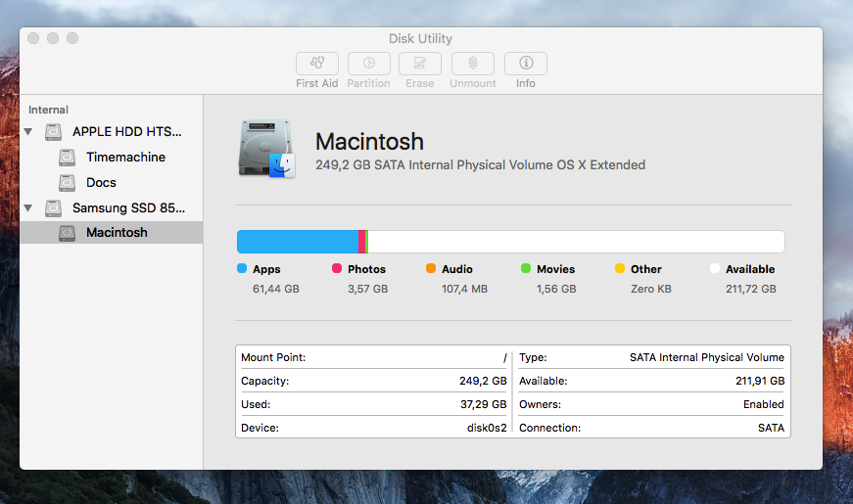Click the Other legend label
Viewport: 853px width, 504px height.
pyautogui.click(x=646, y=269)
